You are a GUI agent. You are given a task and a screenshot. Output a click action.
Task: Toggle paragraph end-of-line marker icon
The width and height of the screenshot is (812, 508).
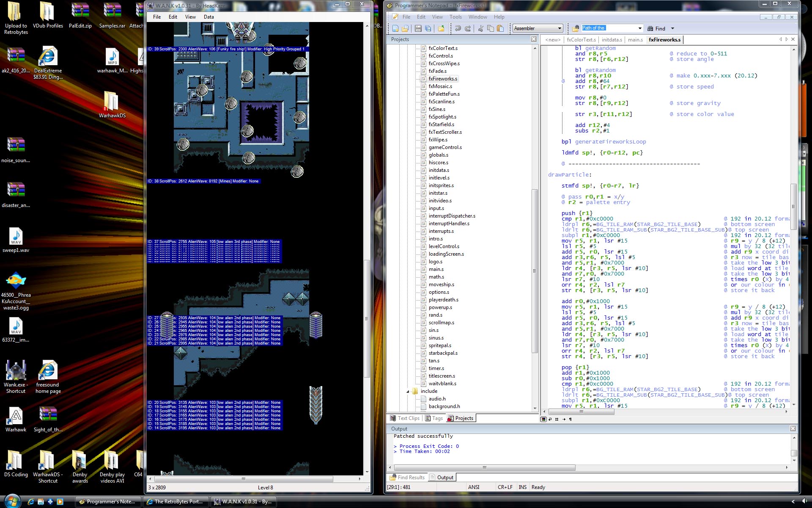pos(570,419)
